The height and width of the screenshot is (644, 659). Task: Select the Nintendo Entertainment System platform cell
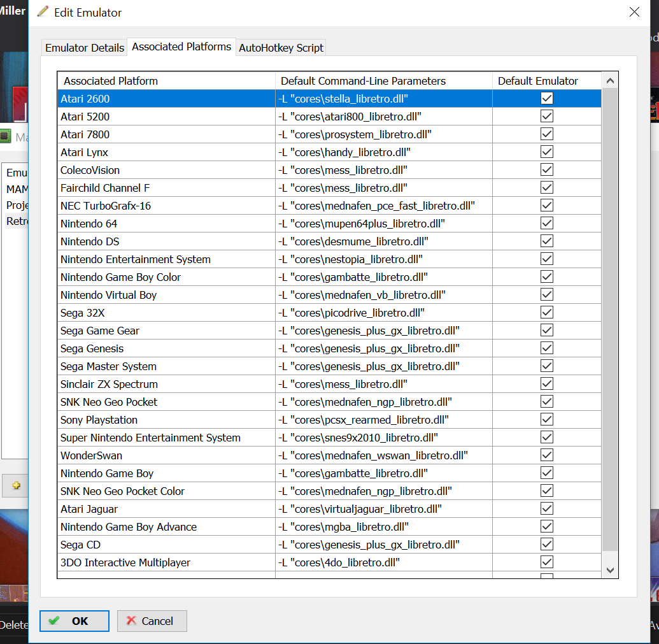pyautogui.click(x=166, y=259)
